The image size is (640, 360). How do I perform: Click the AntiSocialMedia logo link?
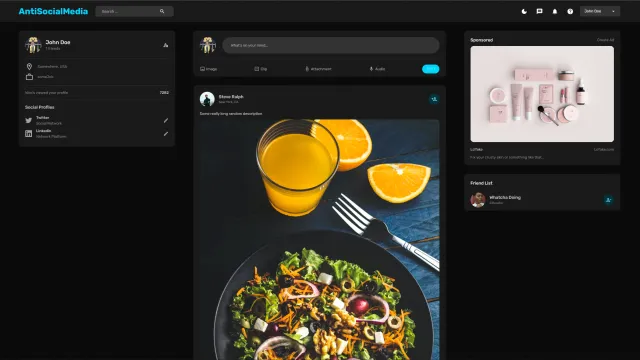53,11
